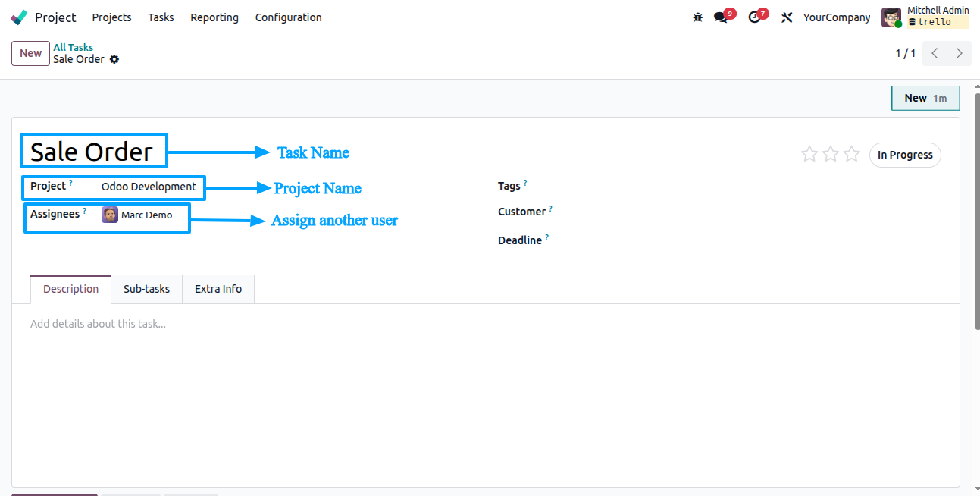Click the Marc Demo assignee tag
Screen dimensions: 980x496
tap(137, 215)
